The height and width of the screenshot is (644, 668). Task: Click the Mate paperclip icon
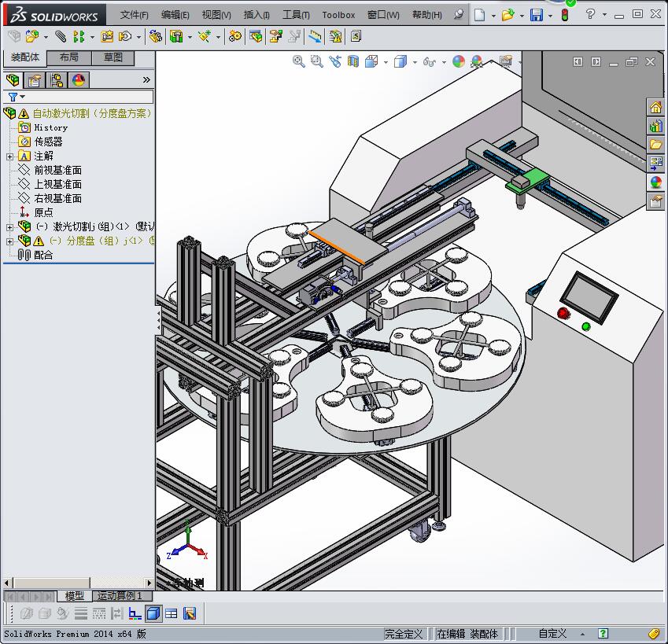tap(61, 37)
